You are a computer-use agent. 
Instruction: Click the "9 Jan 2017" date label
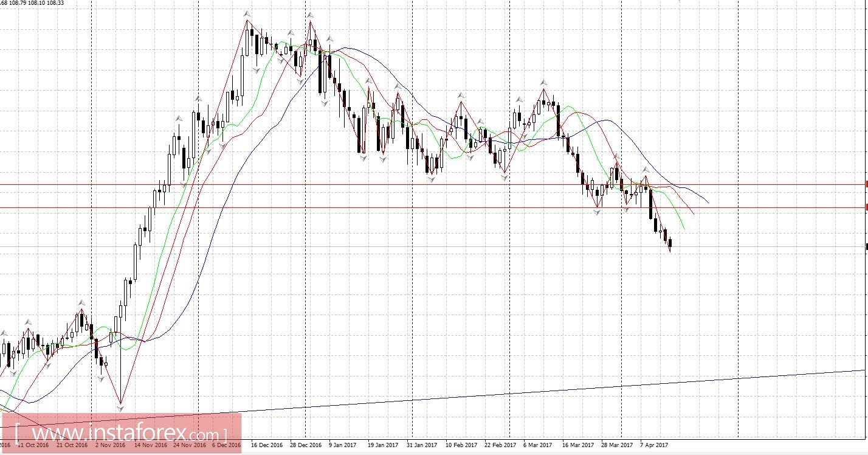344,445
